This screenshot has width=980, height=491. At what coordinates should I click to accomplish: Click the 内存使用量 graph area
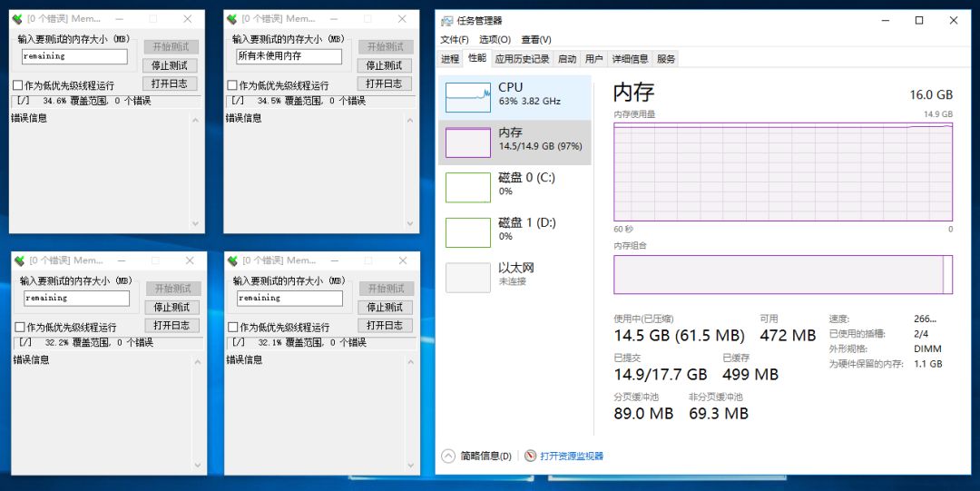(783, 172)
